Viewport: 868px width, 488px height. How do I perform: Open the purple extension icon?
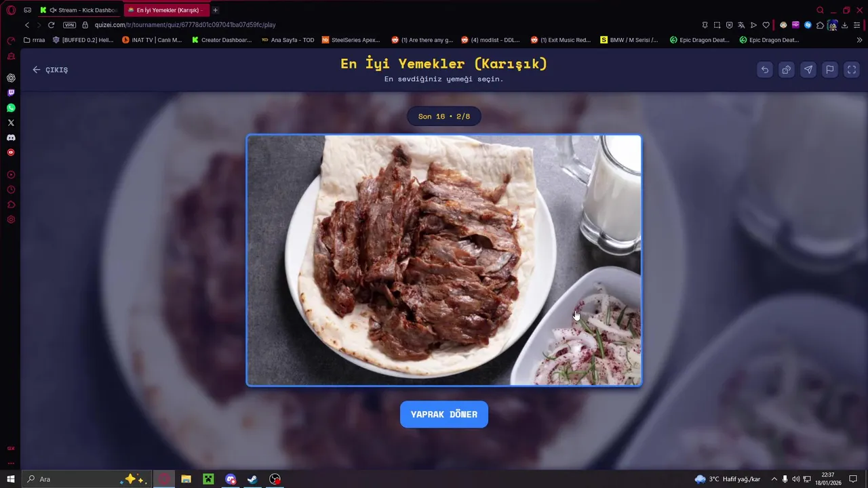tap(795, 25)
